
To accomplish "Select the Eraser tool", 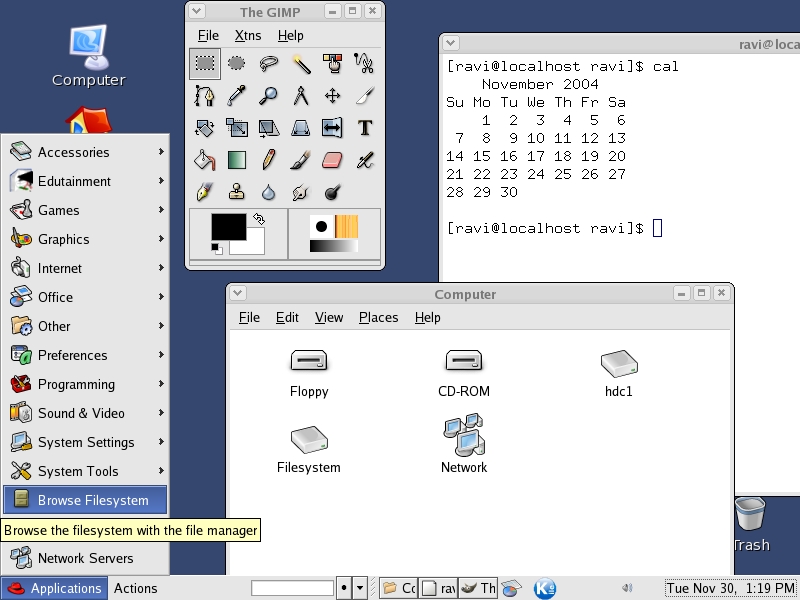I will 333,160.
